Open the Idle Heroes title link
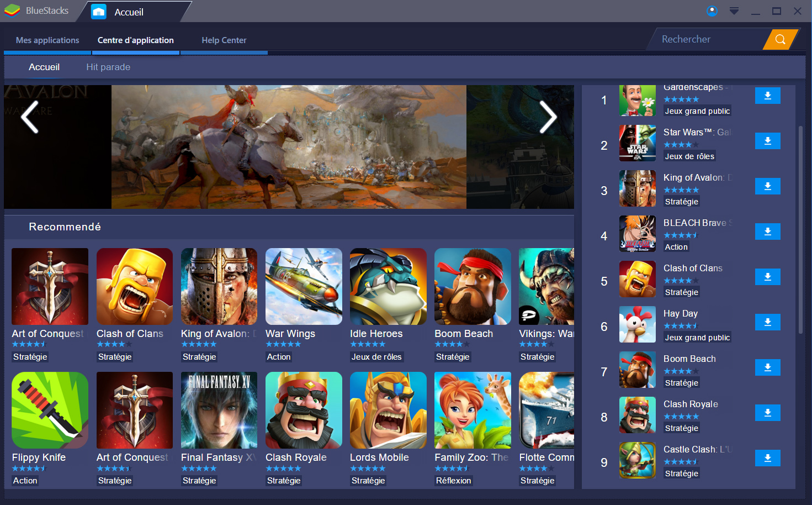Screen dimensions: 812x505 [376, 334]
